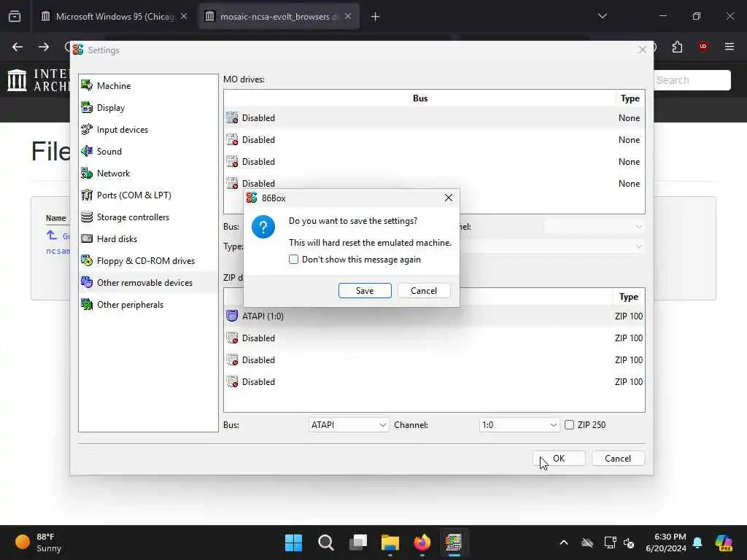This screenshot has width=747, height=560.
Task: Open Task View in taskbar
Action: tap(358, 542)
